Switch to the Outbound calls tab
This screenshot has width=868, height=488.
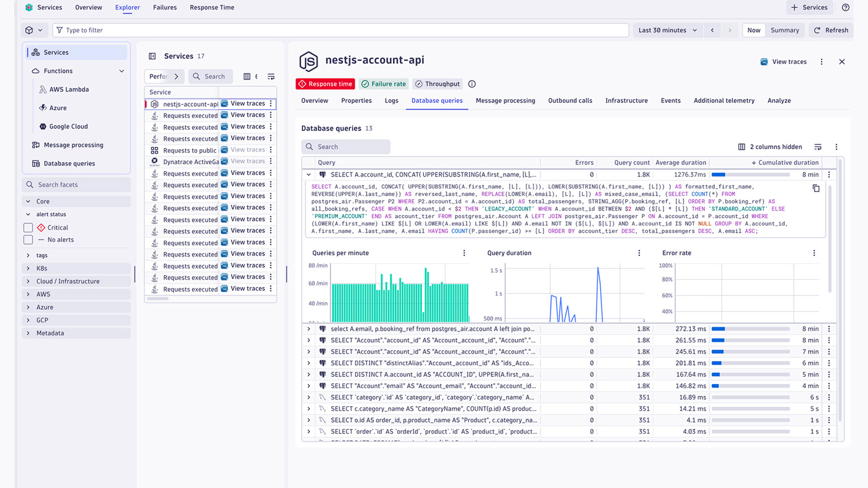(x=570, y=101)
